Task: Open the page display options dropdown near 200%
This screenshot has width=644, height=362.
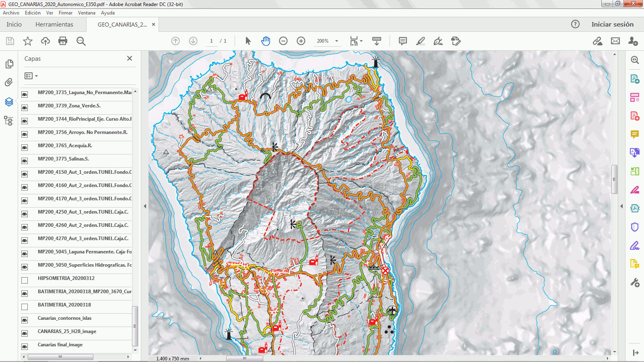Action: (x=360, y=41)
